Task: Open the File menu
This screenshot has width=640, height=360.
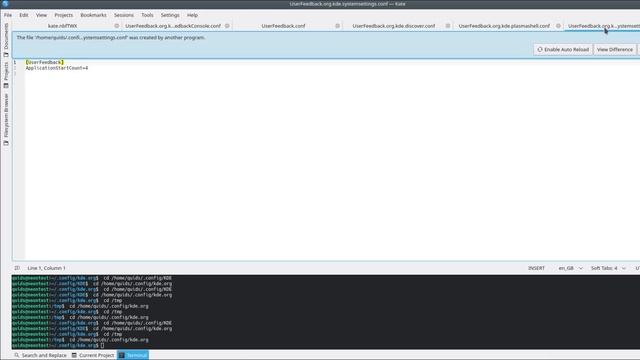Action: 8,15
